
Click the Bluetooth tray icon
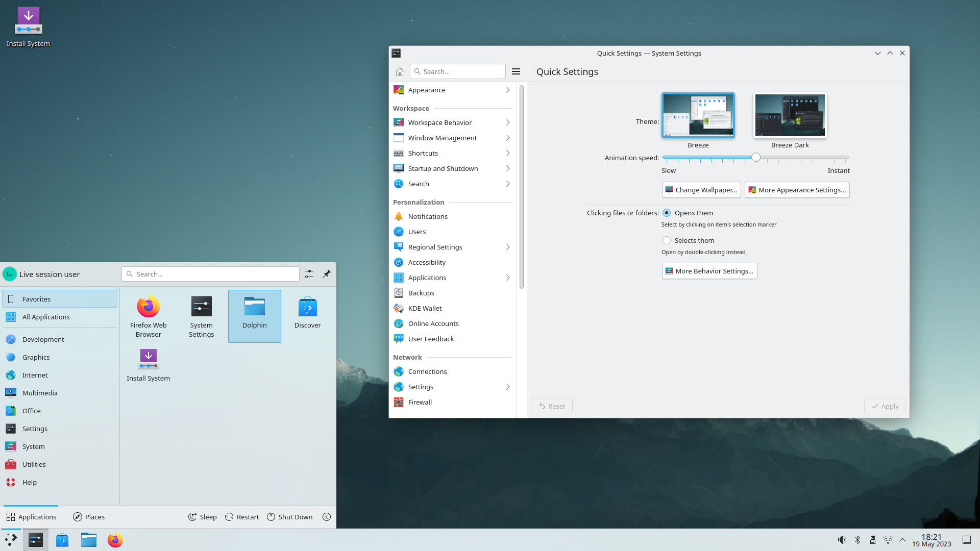857,540
